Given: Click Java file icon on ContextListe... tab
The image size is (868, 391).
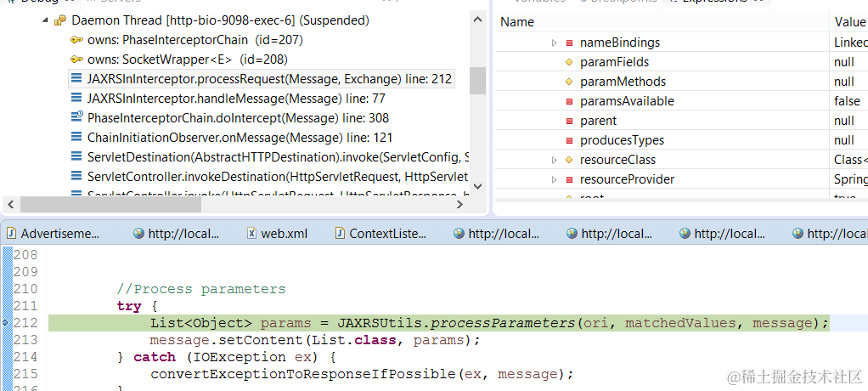Looking at the screenshot, I should [x=340, y=233].
